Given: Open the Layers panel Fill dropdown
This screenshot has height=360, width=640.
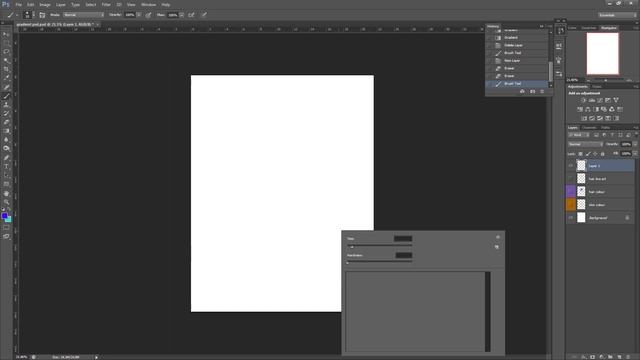Looking at the screenshot, I should point(635,154).
